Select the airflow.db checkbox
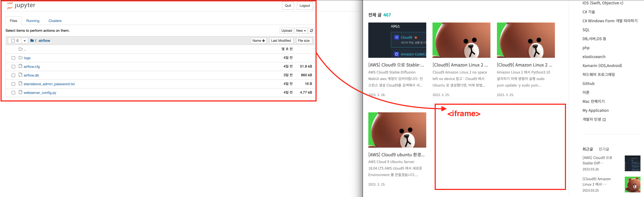 [x=13, y=75]
